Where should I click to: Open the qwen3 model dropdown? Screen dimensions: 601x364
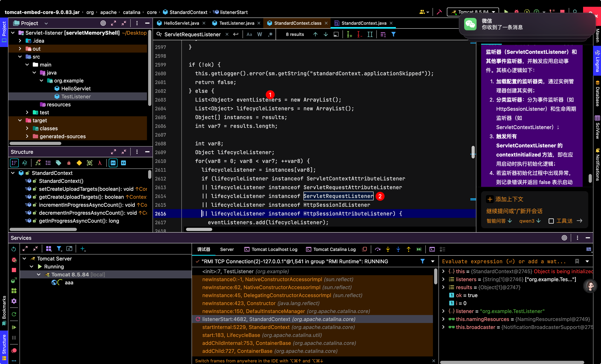[x=530, y=221]
